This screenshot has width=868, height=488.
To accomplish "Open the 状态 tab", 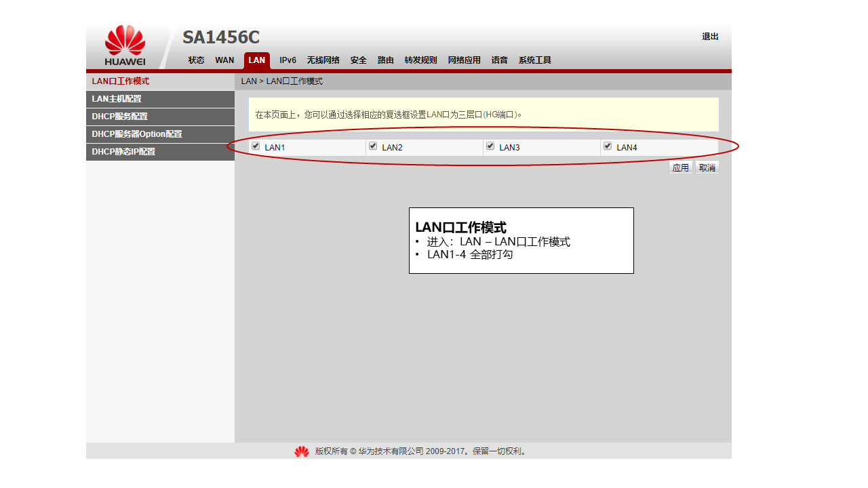I will pos(196,60).
